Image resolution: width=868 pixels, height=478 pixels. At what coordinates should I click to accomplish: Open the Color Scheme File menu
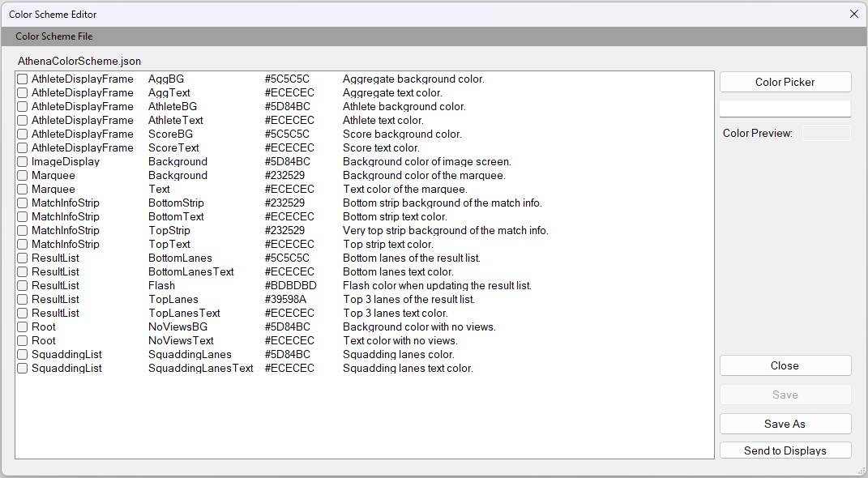click(x=54, y=36)
